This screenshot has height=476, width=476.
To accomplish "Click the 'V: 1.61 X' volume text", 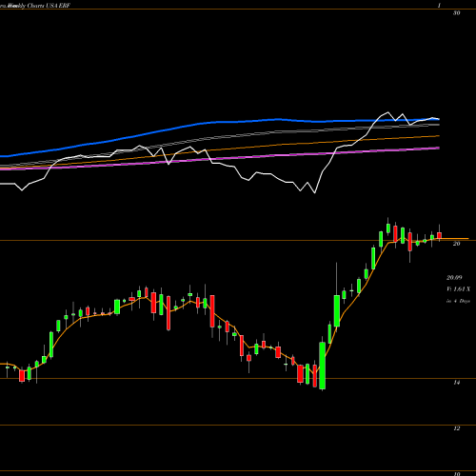I will tap(458, 289).
